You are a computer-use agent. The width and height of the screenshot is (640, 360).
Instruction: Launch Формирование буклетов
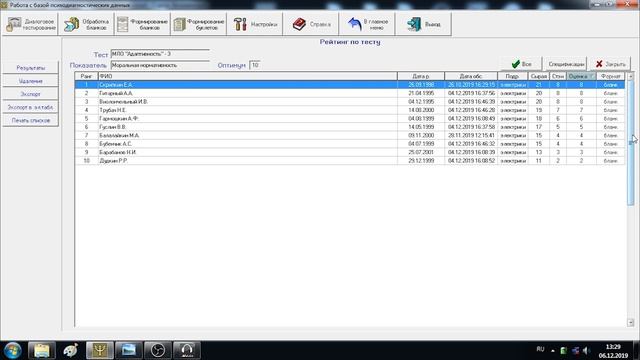(199, 24)
